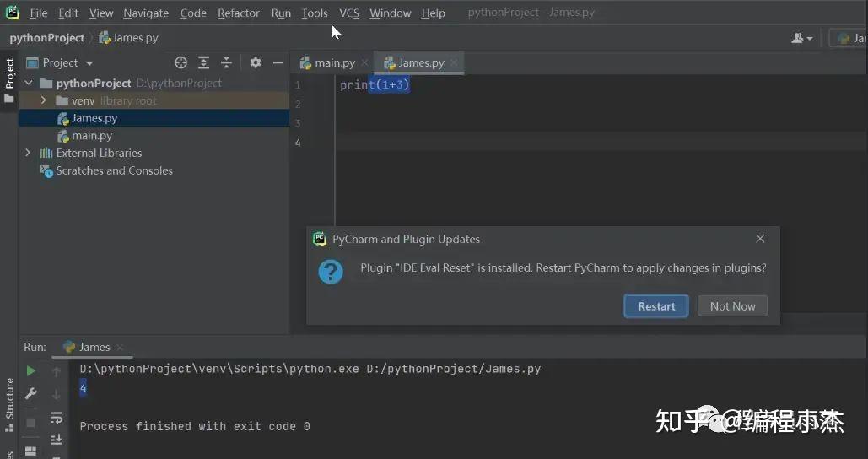Select the pythonProject root in tree
868x459 pixels.
[154, 83]
